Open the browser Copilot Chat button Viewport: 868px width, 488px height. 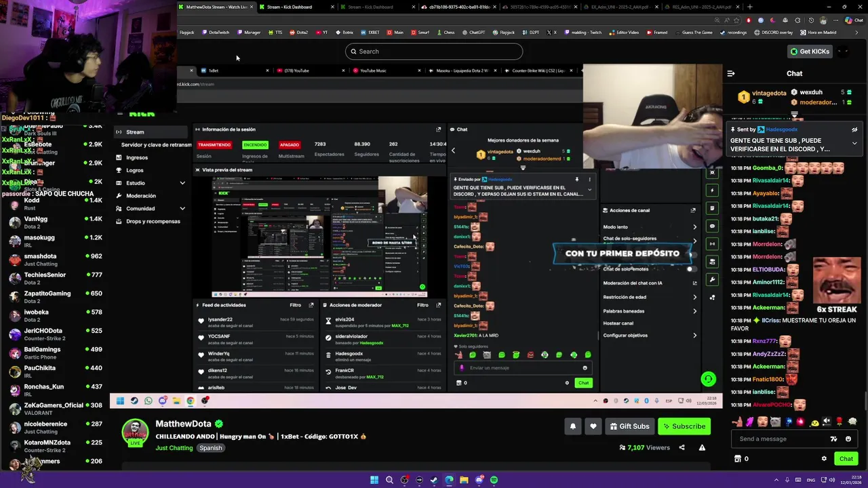pyautogui.click(x=854, y=20)
